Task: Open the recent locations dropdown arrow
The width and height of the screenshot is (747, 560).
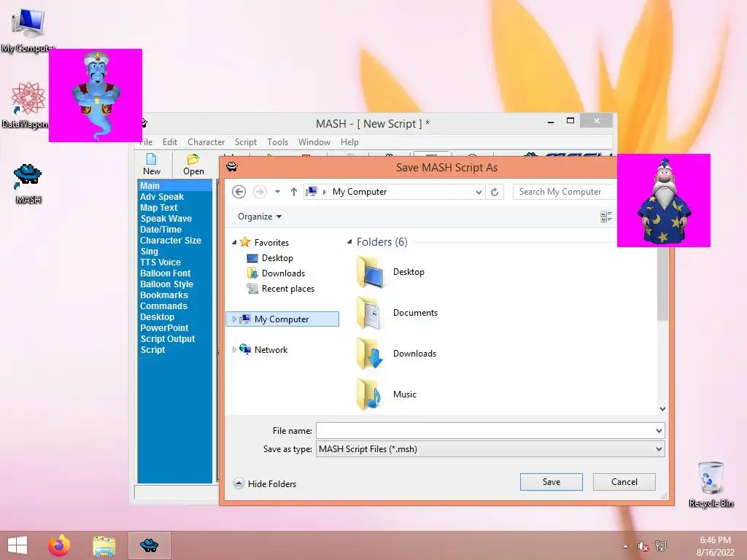Action: click(277, 192)
